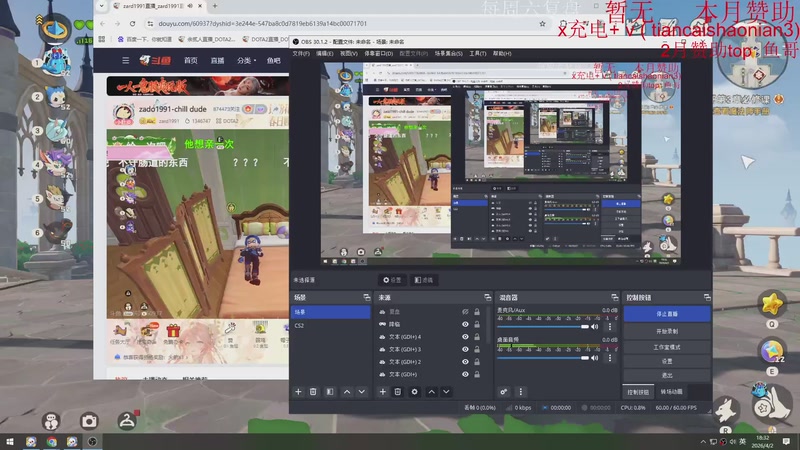
Task: Mute the 桌面音频 audio channel
Action: click(x=594, y=358)
